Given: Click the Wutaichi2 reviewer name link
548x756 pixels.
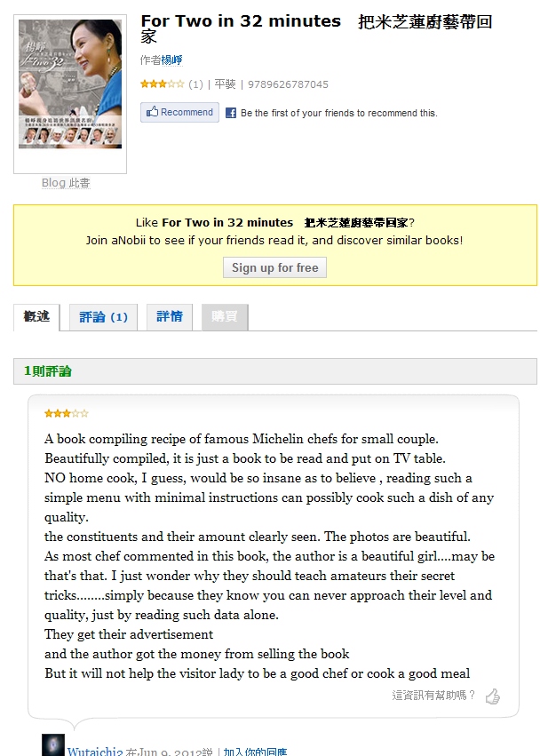Looking at the screenshot, I should point(96,752).
